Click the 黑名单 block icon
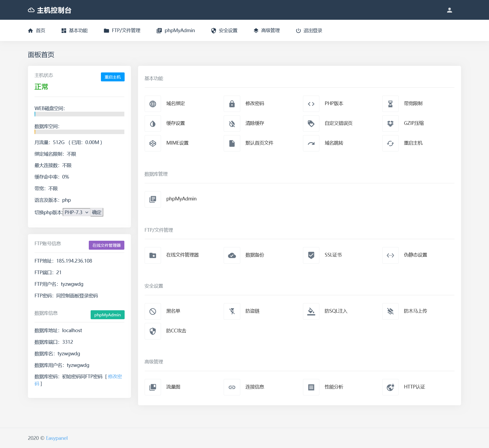 [x=153, y=311]
